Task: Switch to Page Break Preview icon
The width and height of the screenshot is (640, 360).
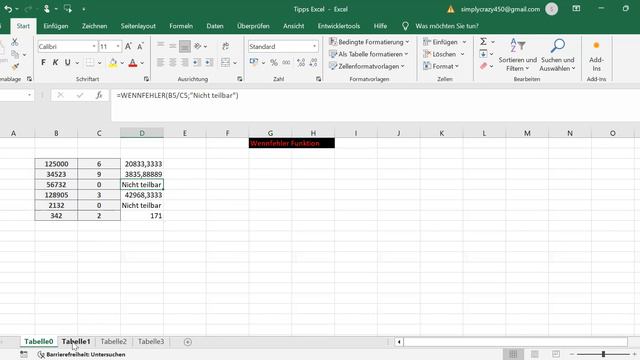Action: coord(556,354)
